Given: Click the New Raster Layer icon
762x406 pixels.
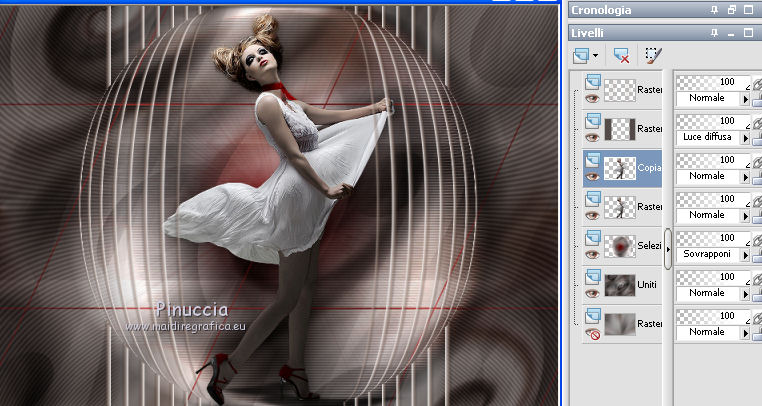Looking at the screenshot, I should coord(582,56).
